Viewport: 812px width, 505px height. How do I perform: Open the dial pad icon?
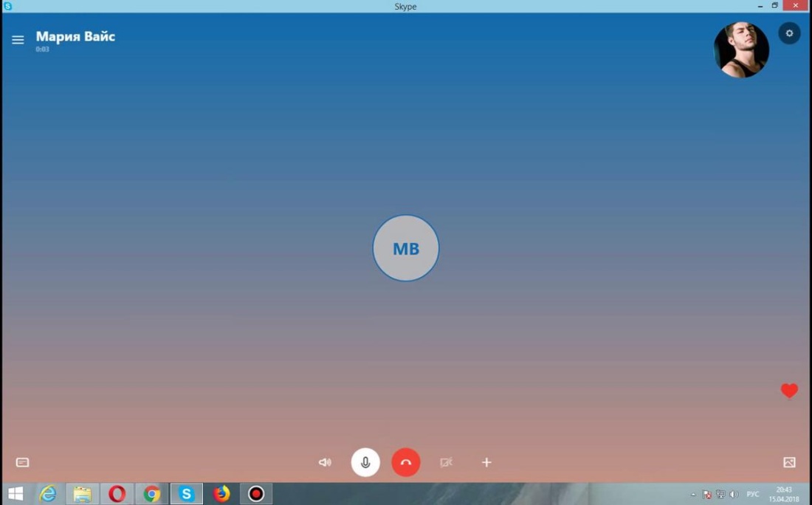pos(24,462)
